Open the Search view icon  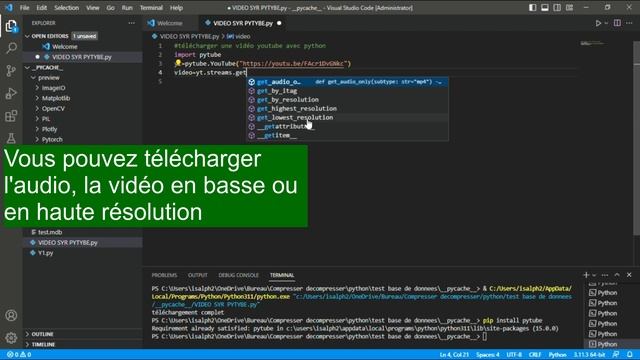[x=11, y=48]
